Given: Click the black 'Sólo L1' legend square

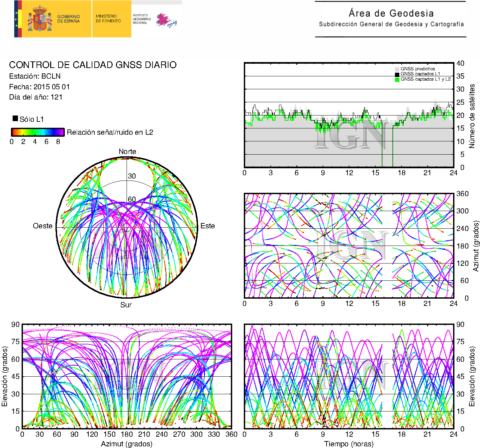Looking at the screenshot, I should tap(15, 118).
